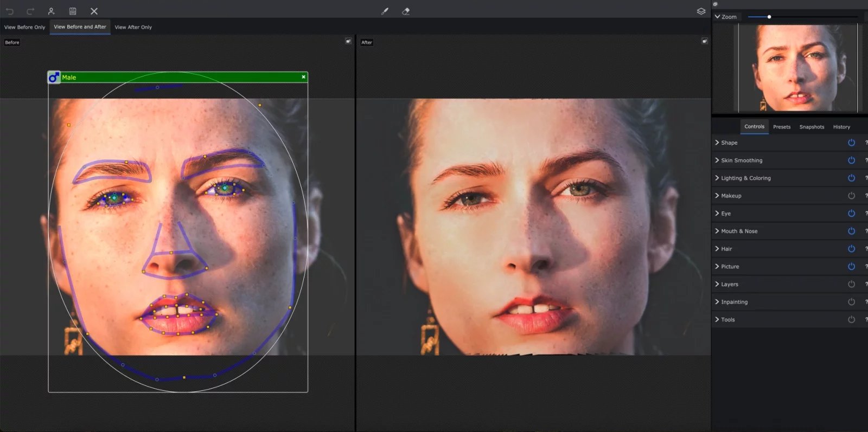Expand the Layers section chevron
Screen dimensions: 868x432
click(717, 284)
